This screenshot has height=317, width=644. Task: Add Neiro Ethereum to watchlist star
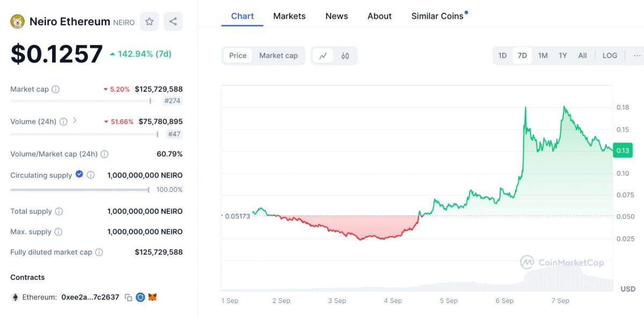[149, 21]
